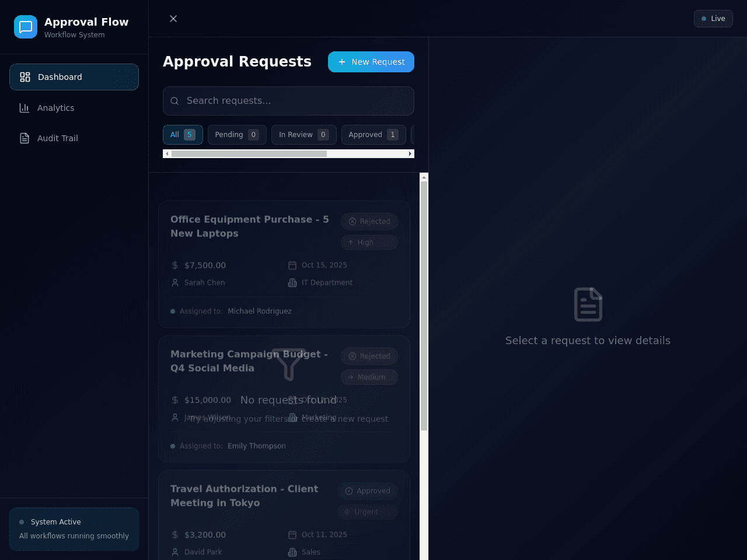Create a New Request
The height and width of the screenshot is (560, 747).
(371, 62)
